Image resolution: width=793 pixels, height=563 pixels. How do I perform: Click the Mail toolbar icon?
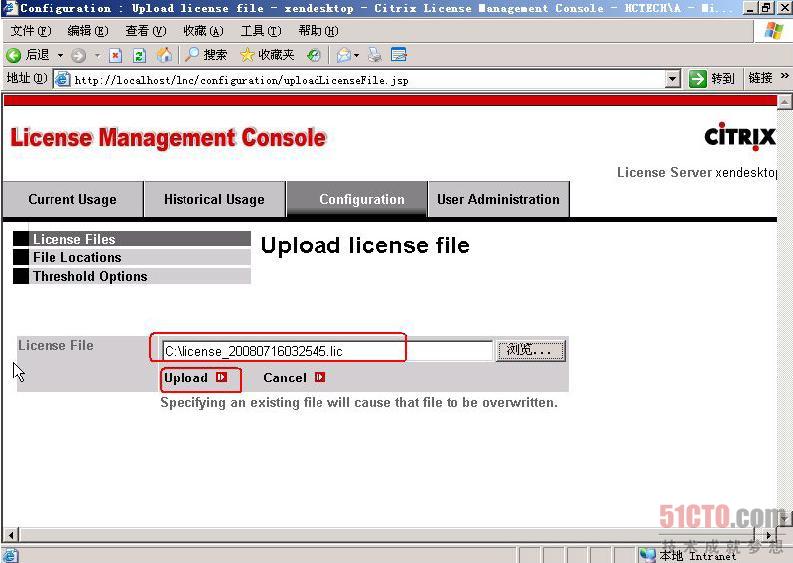tap(344, 55)
